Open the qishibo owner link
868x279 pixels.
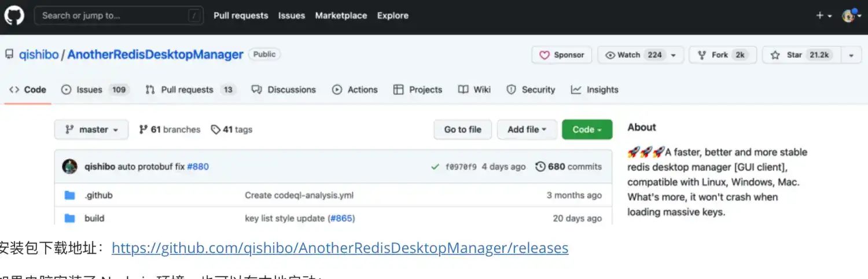[39, 54]
